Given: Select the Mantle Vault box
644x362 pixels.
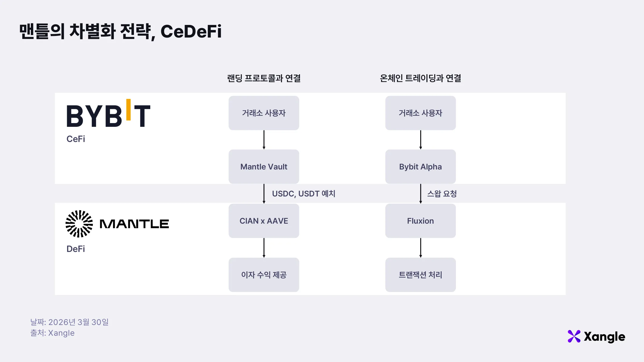Looking at the screenshot, I should 264,167.
